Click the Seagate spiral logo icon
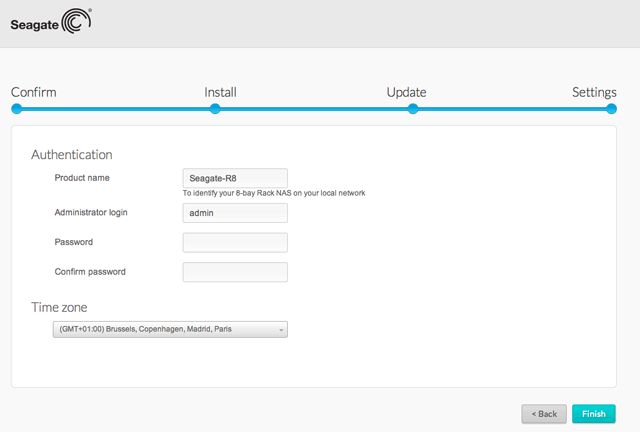640x432 pixels. pyautogui.click(x=77, y=22)
